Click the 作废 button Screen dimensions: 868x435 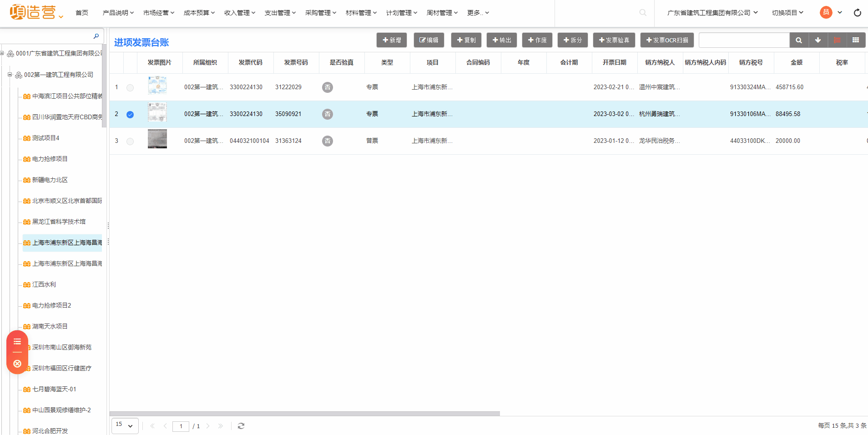tap(537, 40)
